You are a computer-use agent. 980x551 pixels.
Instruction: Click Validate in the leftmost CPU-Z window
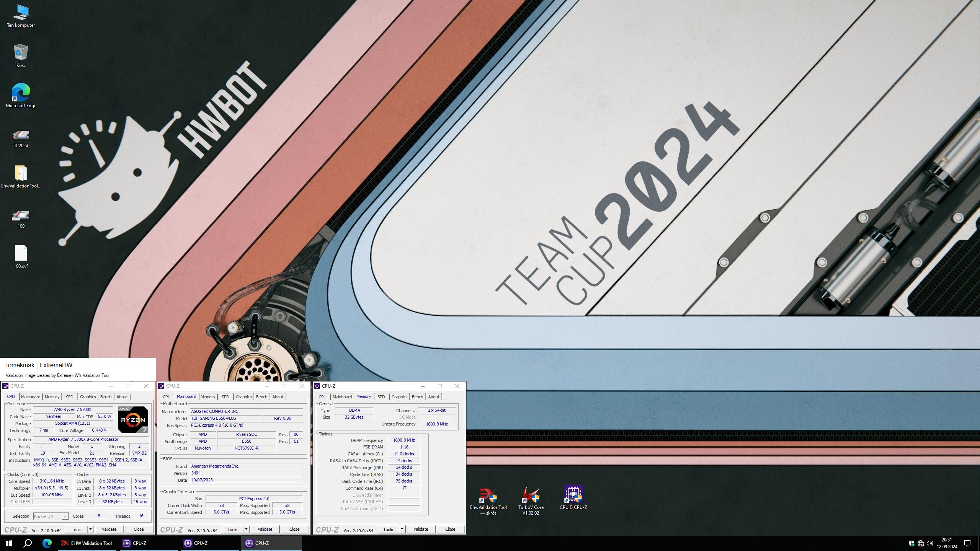pos(109,529)
